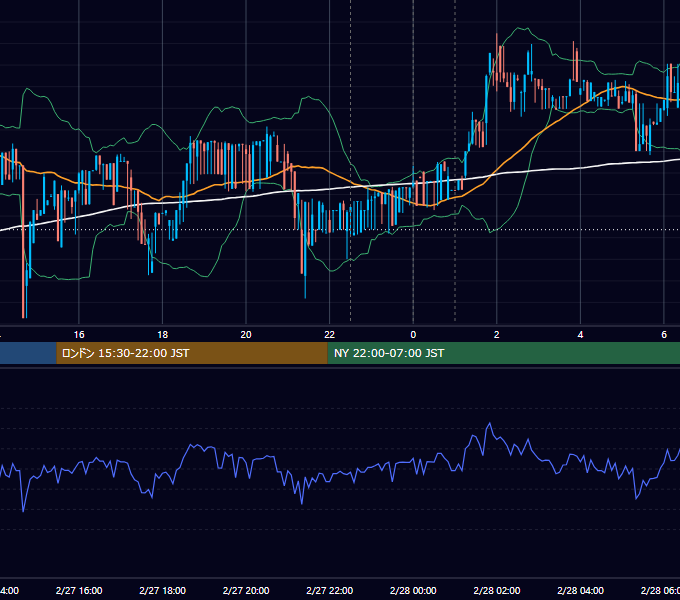680x600 pixels.
Task: Click the 2/28 04:00 time label
Action: click(x=580, y=590)
